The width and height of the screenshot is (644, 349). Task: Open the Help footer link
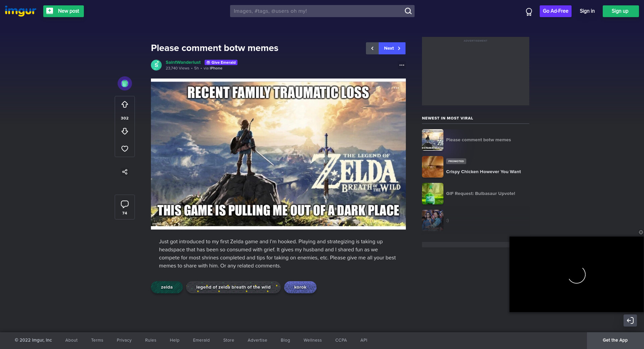(175, 340)
